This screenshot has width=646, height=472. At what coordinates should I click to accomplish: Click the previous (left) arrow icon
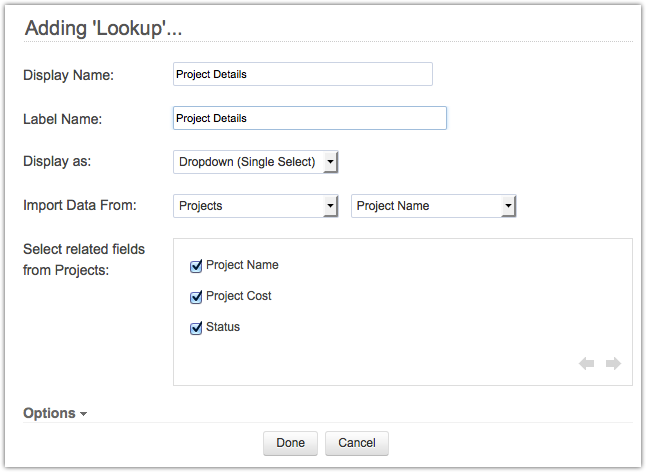click(586, 364)
